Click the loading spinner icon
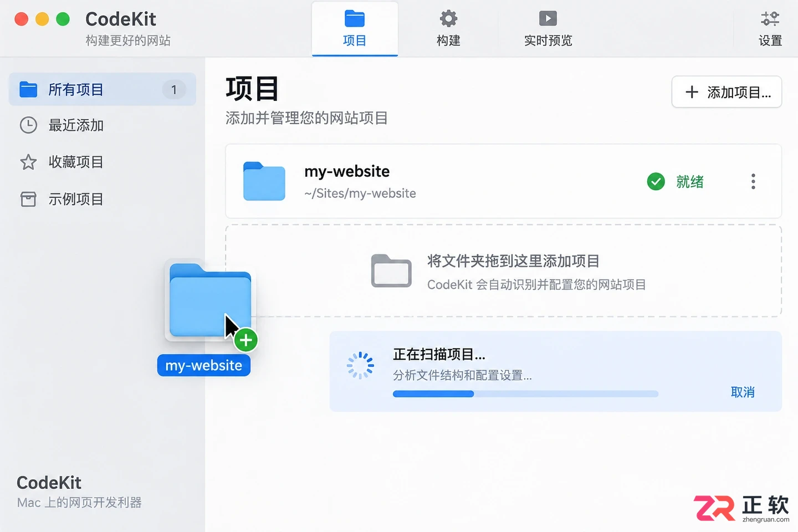 pos(361,365)
